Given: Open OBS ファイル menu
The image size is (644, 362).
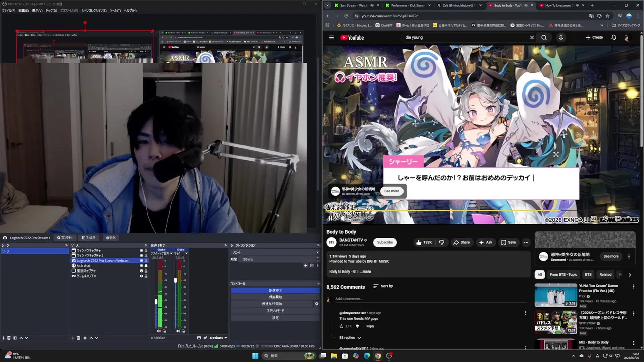Looking at the screenshot, I should point(8,11).
